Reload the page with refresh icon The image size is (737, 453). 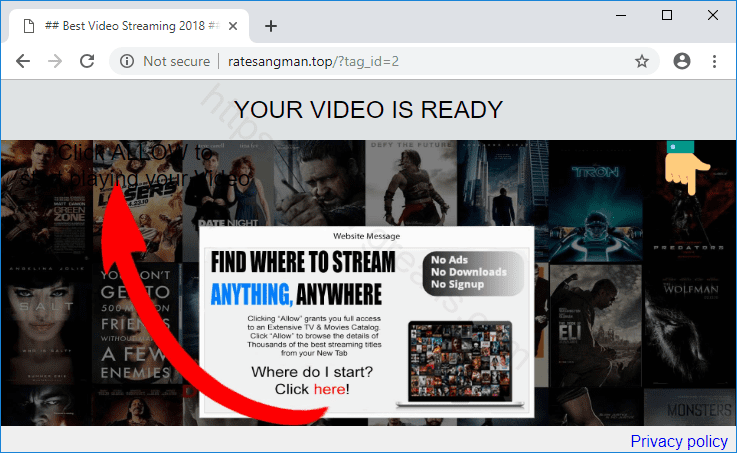click(x=87, y=61)
